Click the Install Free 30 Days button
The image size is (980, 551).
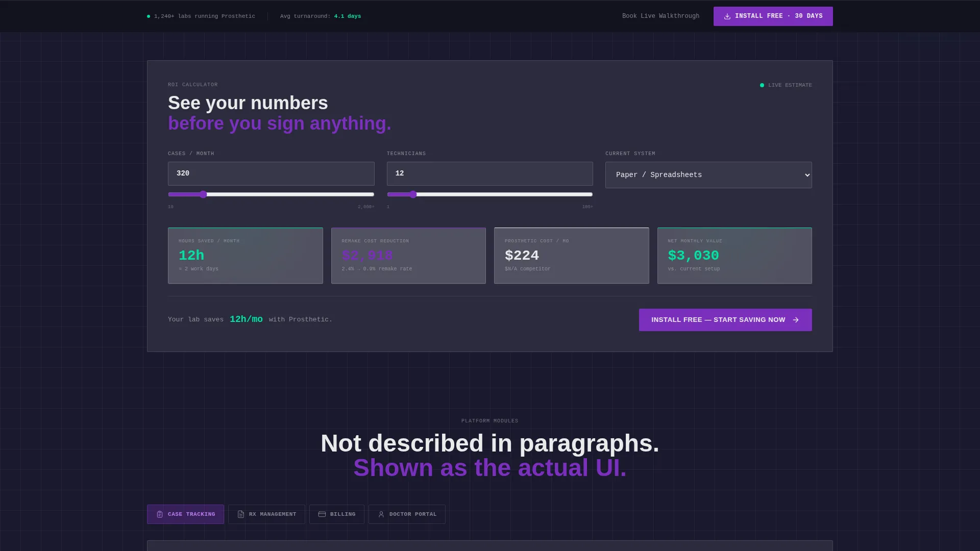pos(773,16)
